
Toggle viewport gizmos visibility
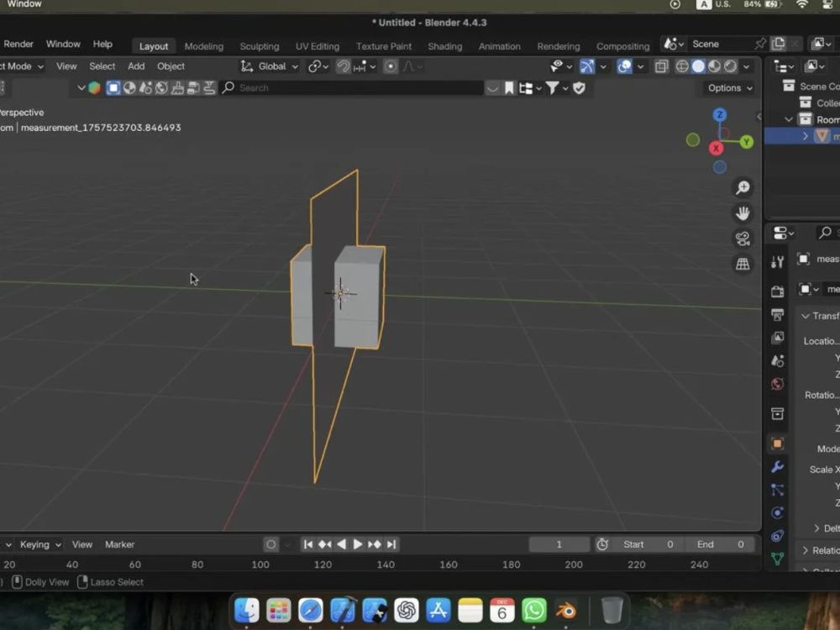coord(587,66)
